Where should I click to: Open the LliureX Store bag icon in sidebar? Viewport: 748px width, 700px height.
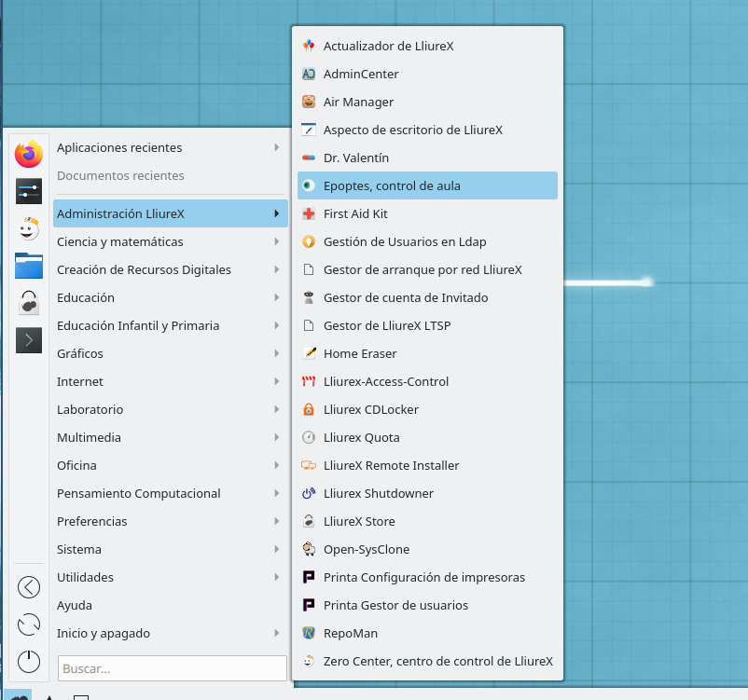pyautogui.click(x=29, y=303)
